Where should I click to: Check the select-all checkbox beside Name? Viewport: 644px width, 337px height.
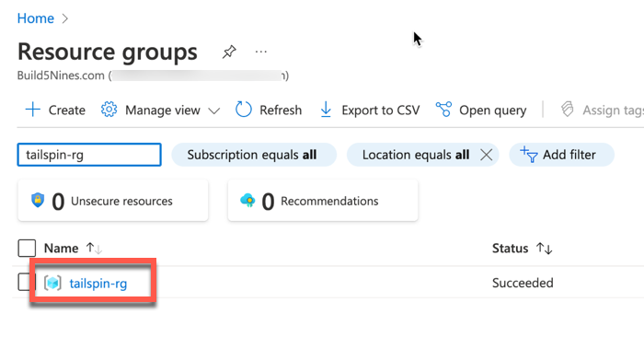27,249
